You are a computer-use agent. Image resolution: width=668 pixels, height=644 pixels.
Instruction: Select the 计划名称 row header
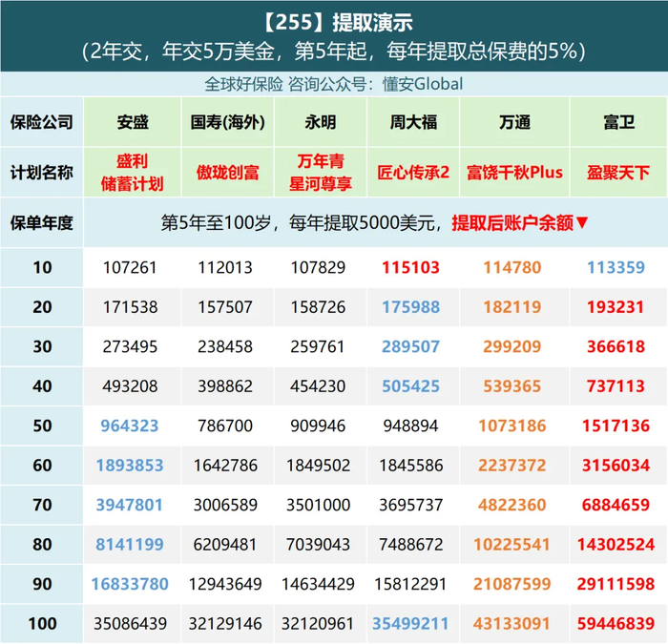(42, 173)
